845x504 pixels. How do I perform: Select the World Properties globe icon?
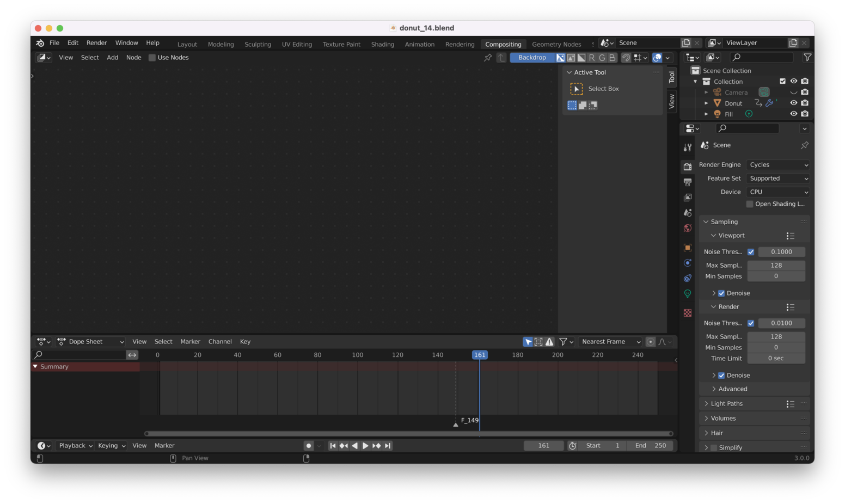[x=687, y=228]
